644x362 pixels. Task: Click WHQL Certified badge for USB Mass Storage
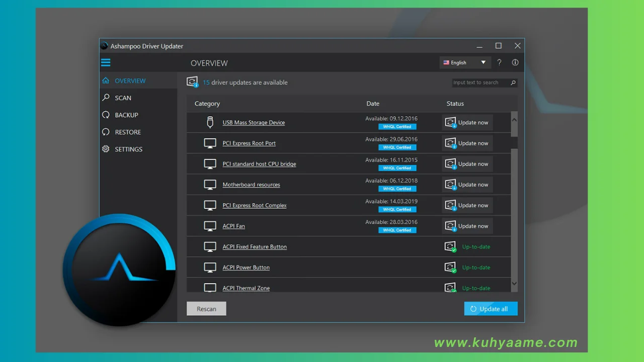(x=397, y=127)
